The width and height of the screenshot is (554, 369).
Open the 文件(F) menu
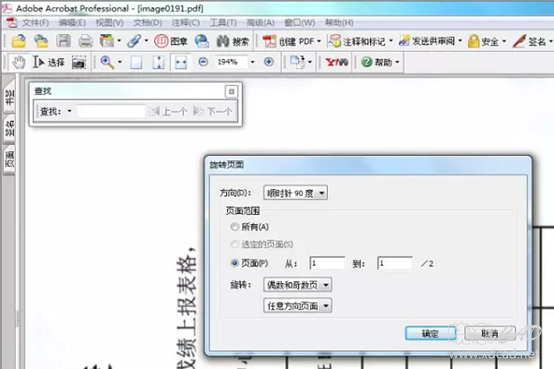[36, 23]
